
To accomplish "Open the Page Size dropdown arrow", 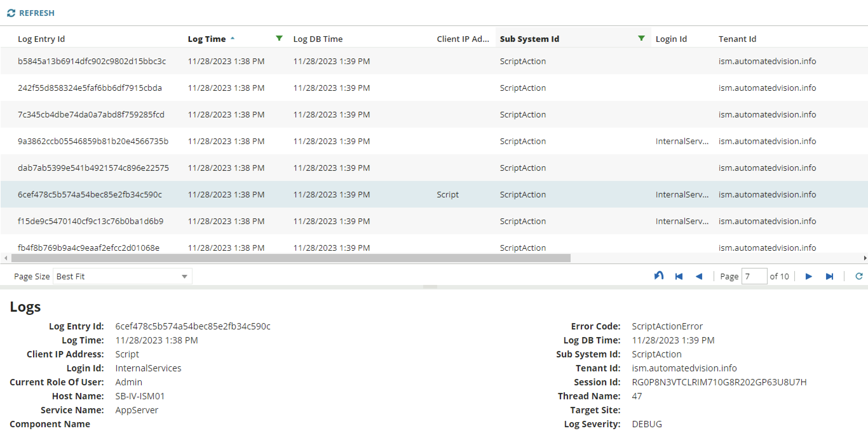I will pos(184,276).
